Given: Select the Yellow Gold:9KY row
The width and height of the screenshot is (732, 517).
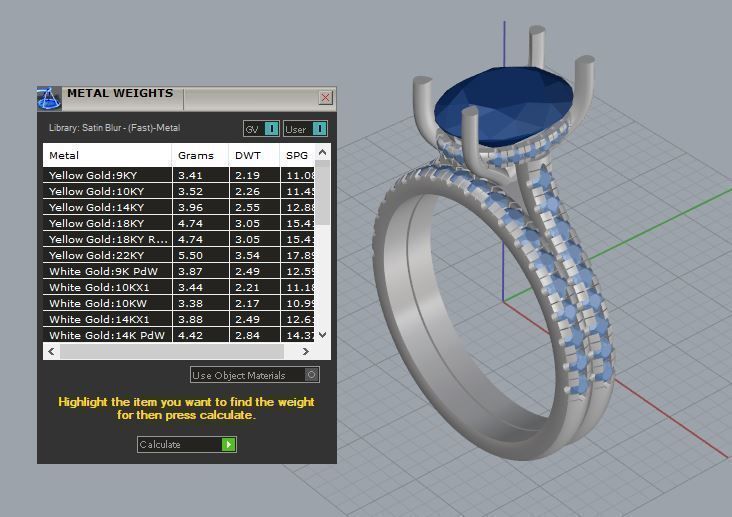Looking at the screenshot, I should tap(179, 176).
